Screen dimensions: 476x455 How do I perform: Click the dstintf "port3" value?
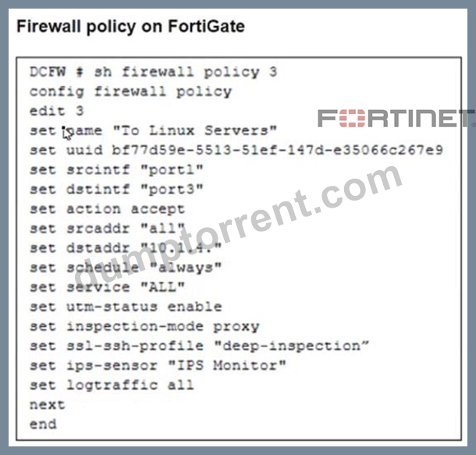coord(172,190)
